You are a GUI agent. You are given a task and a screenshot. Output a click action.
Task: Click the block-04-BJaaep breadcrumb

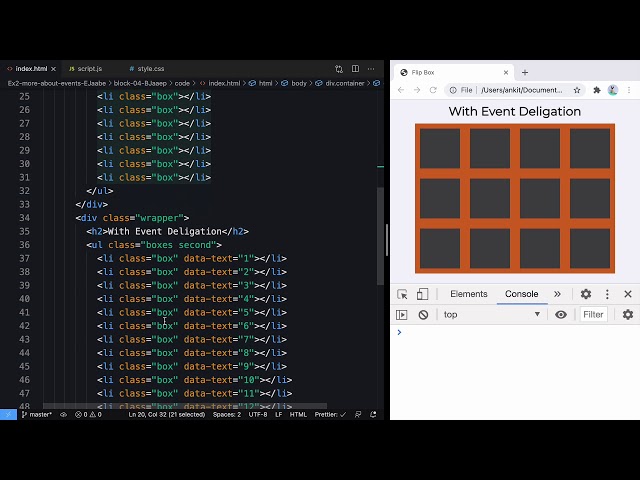point(140,83)
